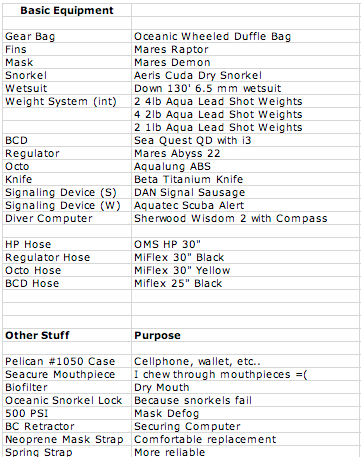Select the Purpose header cell
The image size is (361, 457).
click(246, 335)
